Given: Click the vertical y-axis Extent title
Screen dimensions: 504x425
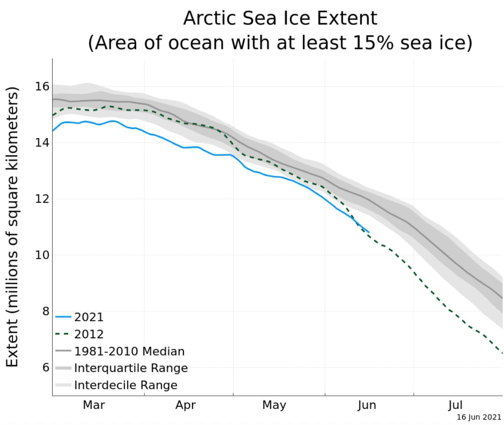Looking at the screenshot, I should coord(13,226).
